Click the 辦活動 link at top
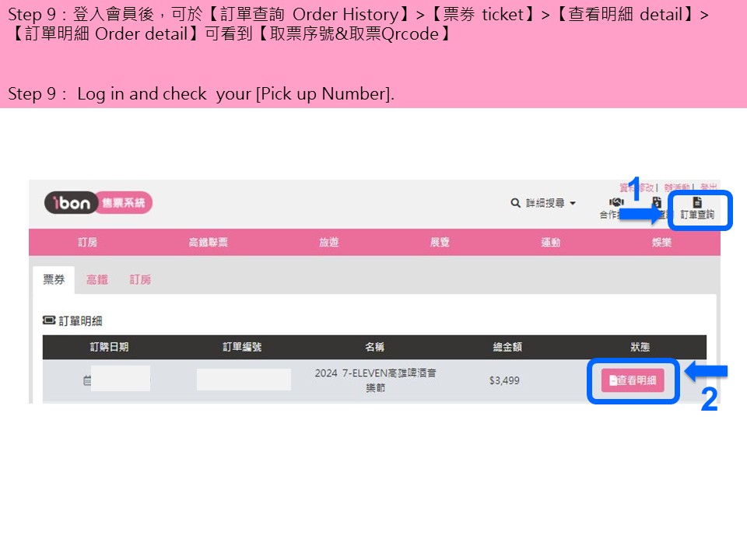The width and height of the screenshot is (747, 560). (x=677, y=187)
